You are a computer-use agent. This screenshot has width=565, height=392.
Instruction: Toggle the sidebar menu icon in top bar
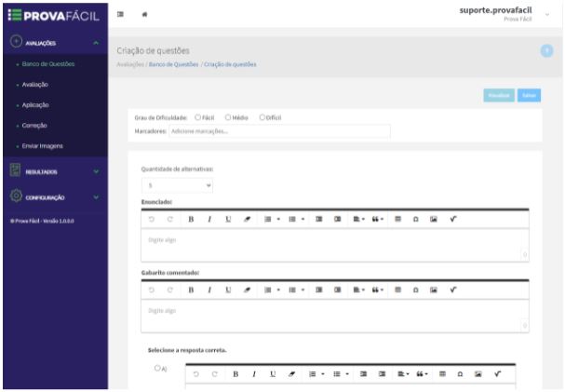pyautogui.click(x=120, y=14)
